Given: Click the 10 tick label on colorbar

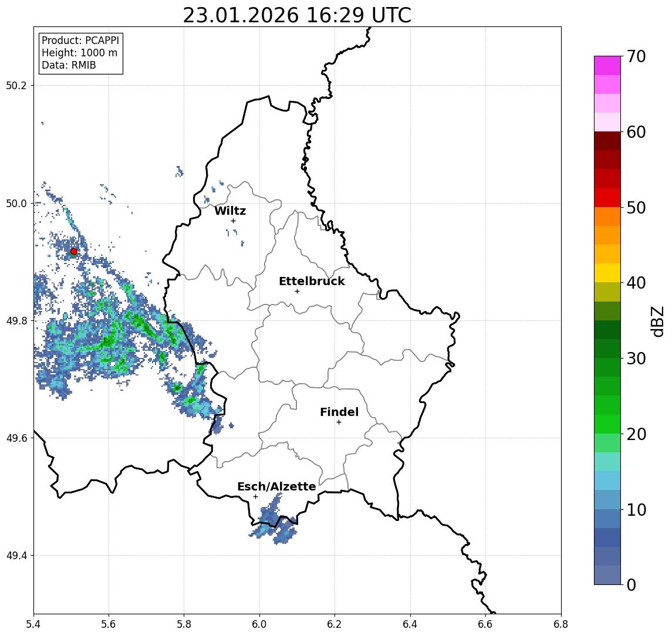Looking at the screenshot, I should click(636, 509).
